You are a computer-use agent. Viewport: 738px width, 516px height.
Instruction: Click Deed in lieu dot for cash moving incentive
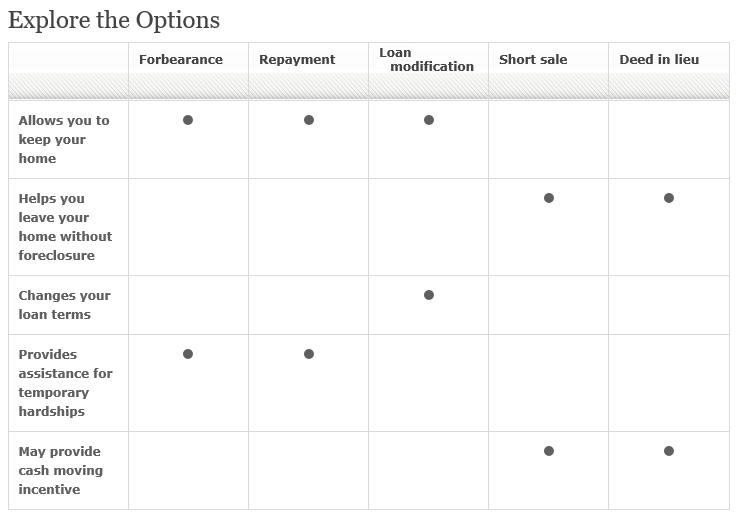click(669, 451)
